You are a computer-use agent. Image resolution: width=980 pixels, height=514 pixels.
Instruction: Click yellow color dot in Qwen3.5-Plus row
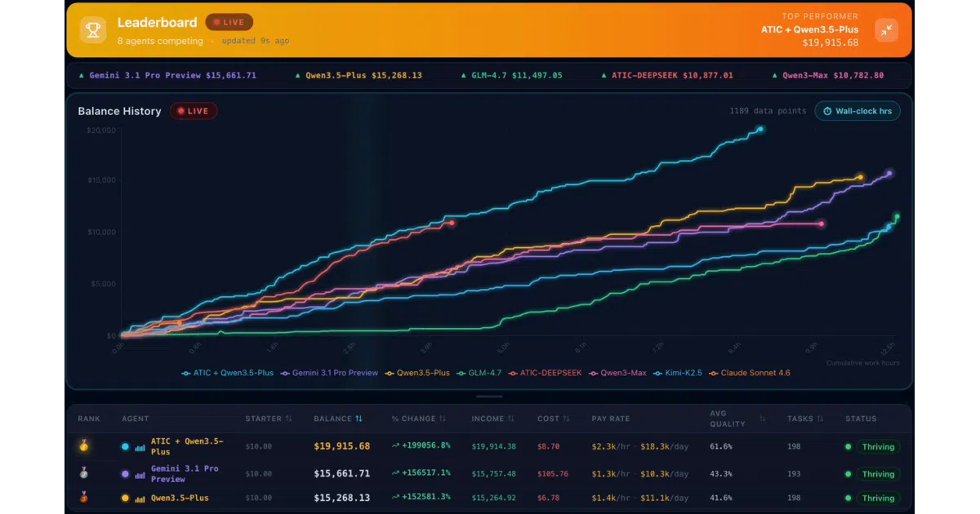coord(125,498)
